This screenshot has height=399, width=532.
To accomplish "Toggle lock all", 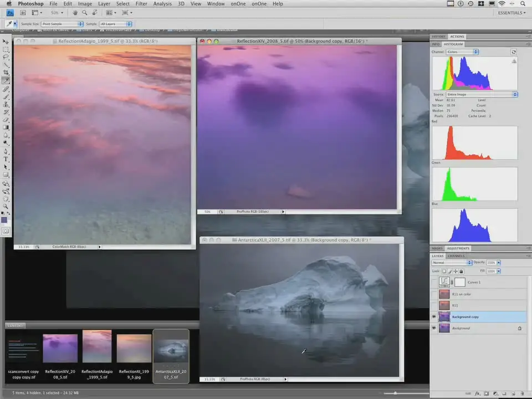I will point(461,271).
